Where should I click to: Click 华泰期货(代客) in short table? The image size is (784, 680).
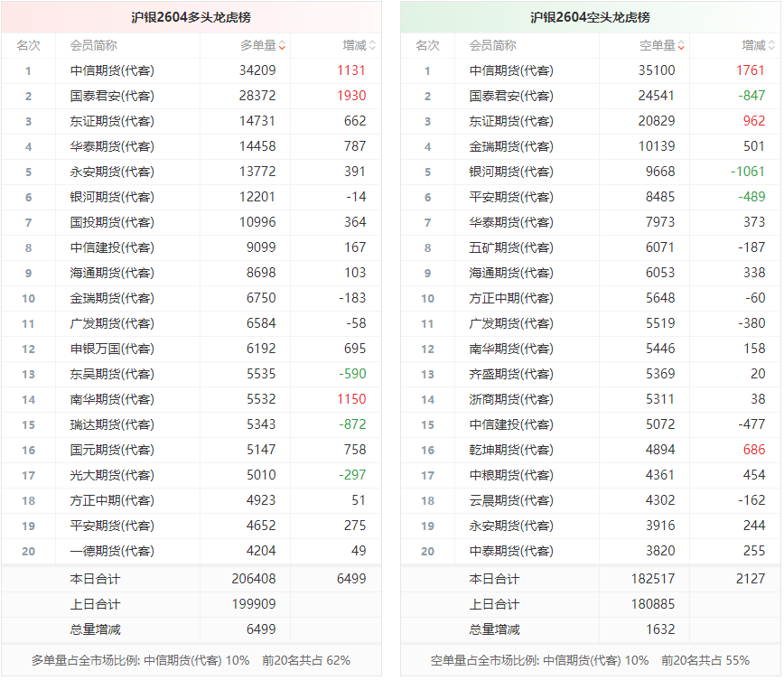click(511, 222)
